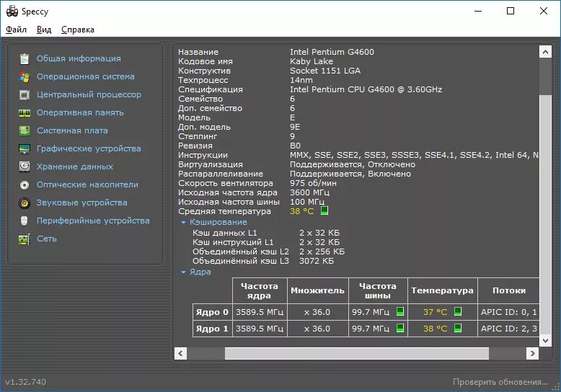Open Периферийные устройства section

pos(93,220)
